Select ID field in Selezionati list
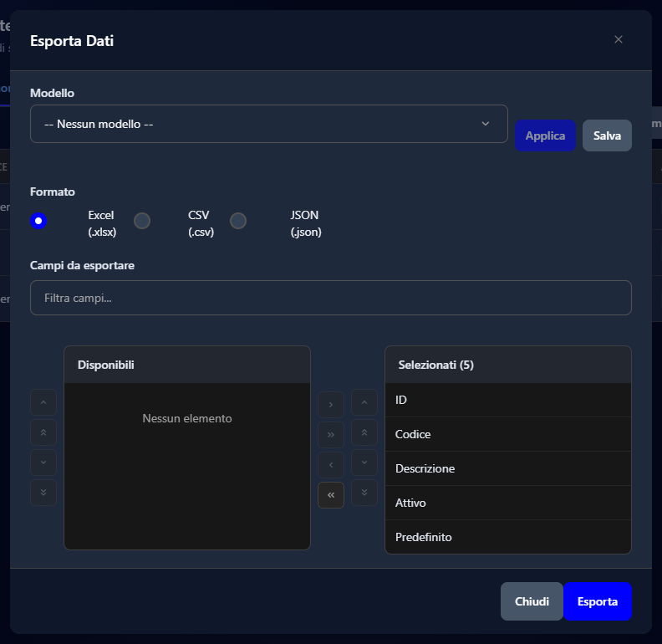This screenshot has width=662, height=644. 508,400
